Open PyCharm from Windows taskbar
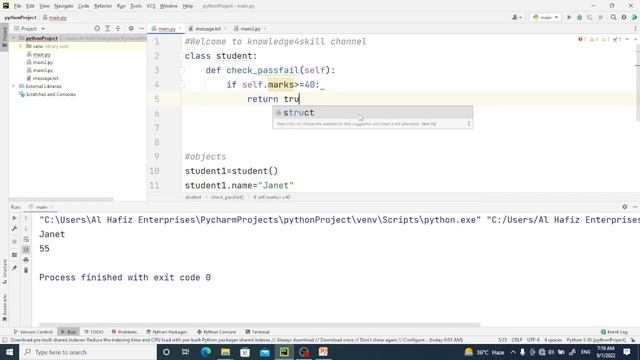The image size is (640, 360). point(284,352)
